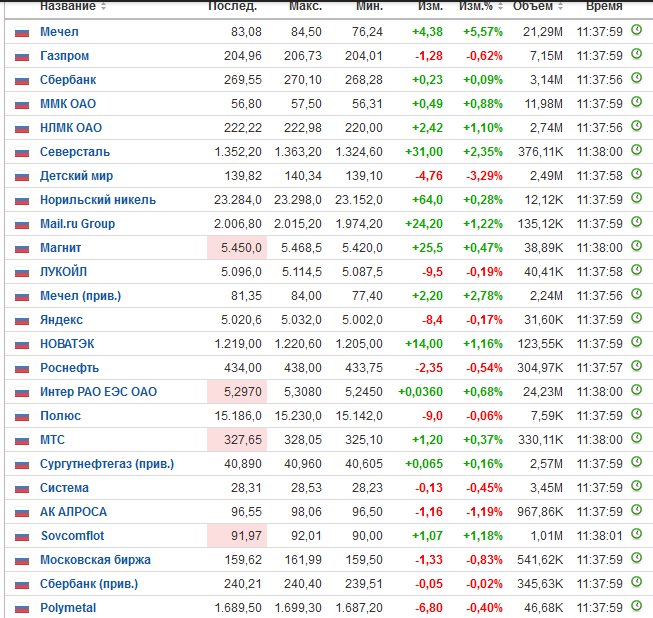Select the Роснефть maximum price 438,00
Screen dimensions: 653x618
coord(303,368)
